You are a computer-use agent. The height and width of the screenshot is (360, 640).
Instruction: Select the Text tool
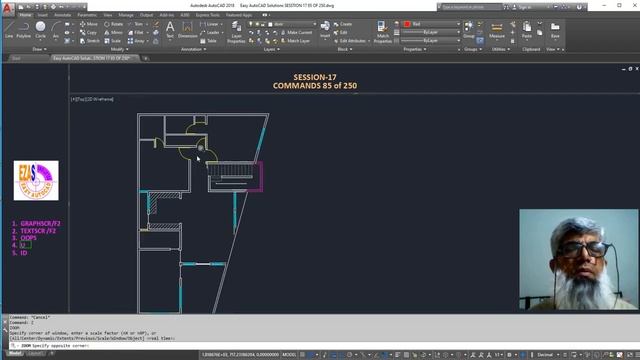170,30
